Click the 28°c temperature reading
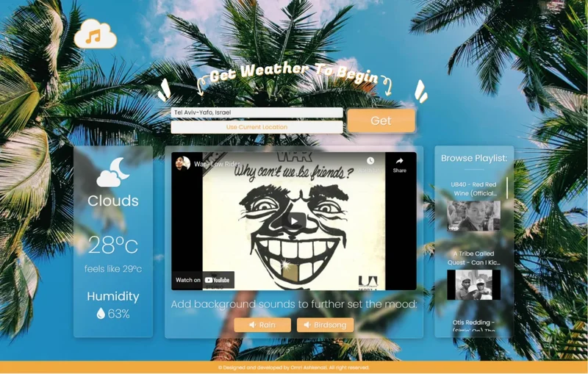 click(113, 245)
